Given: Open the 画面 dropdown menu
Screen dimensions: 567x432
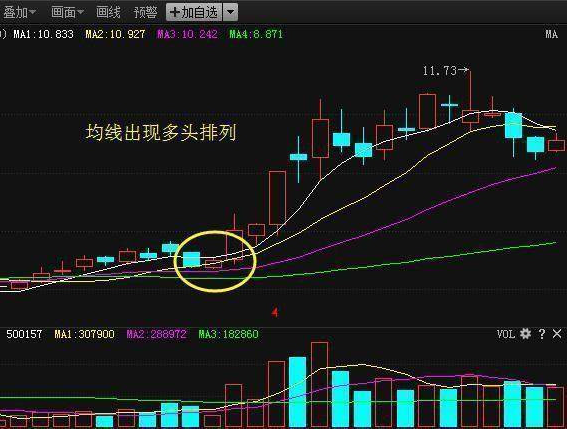Looking at the screenshot, I should [x=67, y=12].
